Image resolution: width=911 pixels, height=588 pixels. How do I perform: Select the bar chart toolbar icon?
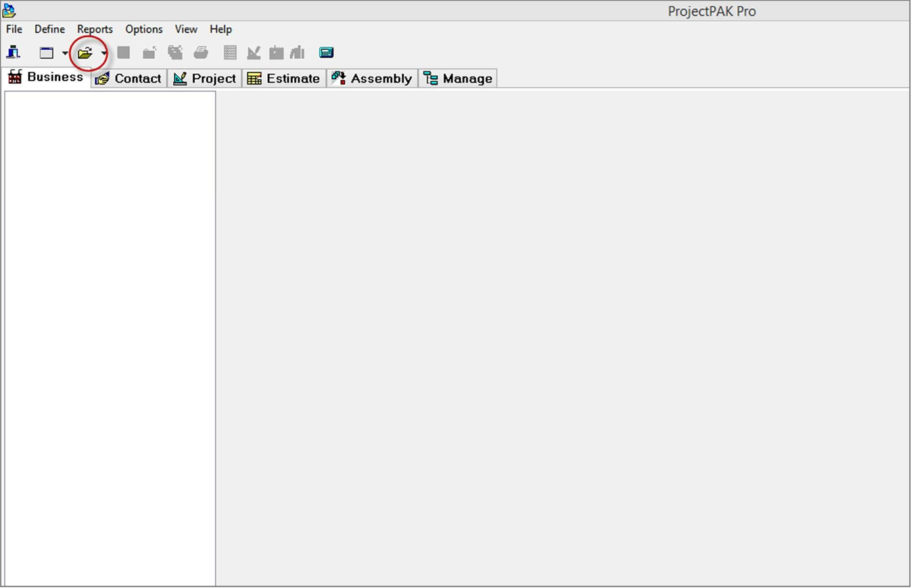[x=296, y=52]
